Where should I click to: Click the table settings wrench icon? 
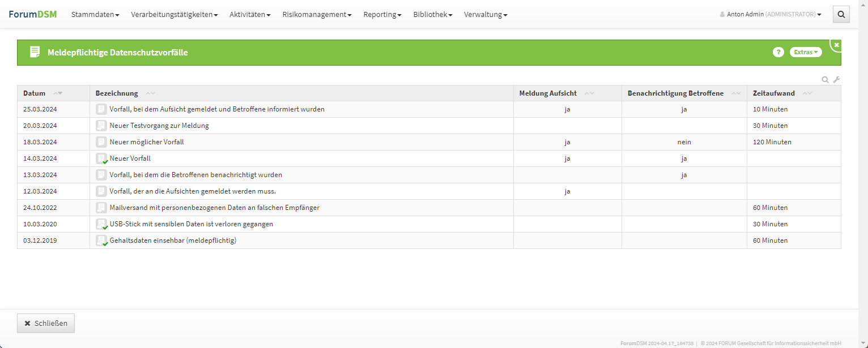pyautogui.click(x=836, y=80)
